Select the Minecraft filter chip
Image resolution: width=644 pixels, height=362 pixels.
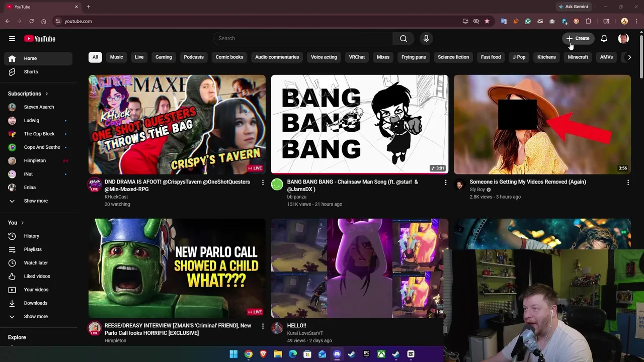click(x=578, y=57)
